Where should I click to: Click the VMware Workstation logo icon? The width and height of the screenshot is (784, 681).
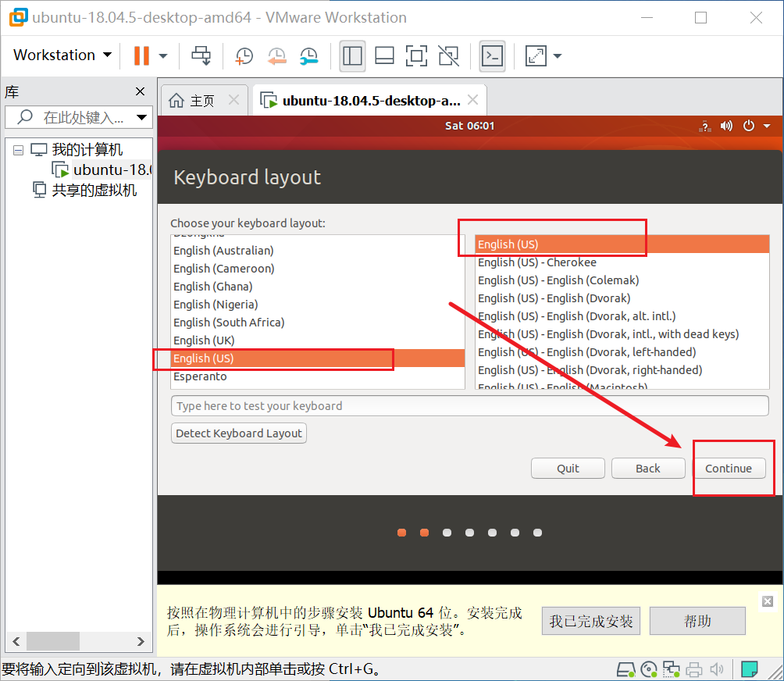pos(18,17)
